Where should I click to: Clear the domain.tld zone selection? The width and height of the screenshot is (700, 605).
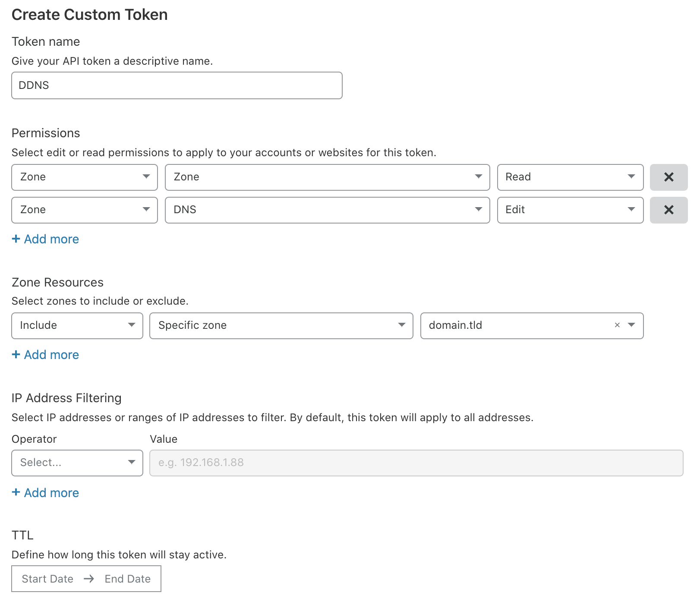(617, 325)
